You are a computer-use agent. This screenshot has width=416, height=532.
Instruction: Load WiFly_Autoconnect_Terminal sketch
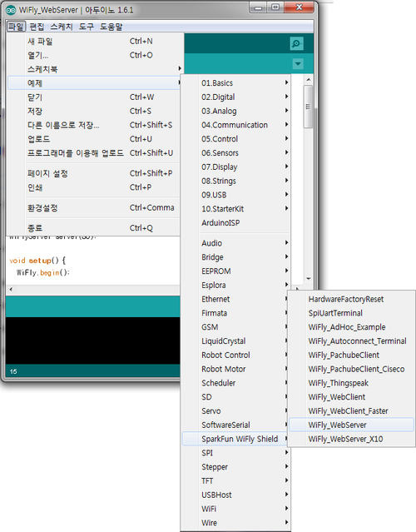point(352,341)
